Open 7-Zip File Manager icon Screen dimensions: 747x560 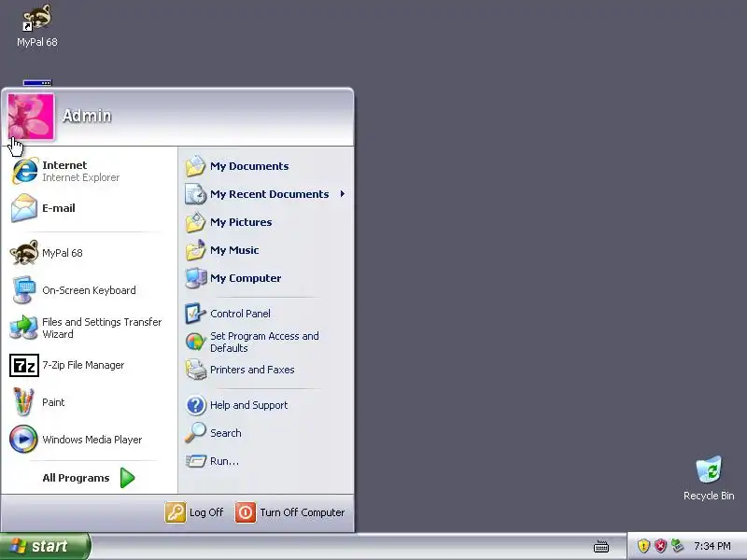pos(24,365)
